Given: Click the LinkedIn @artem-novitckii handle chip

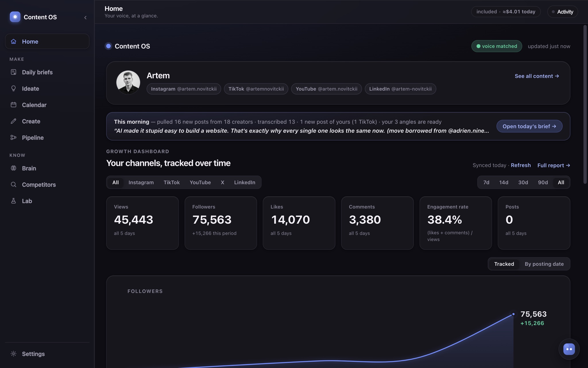Looking at the screenshot, I should pyautogui.click(x=401, y=89).
